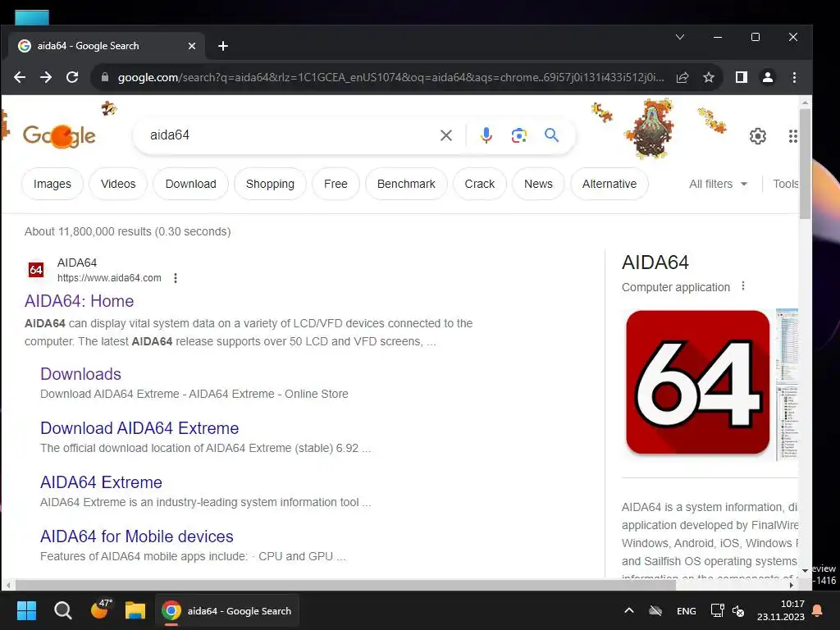The height and width of the screenshot is (630, 840).
Task: Open clock showing 10:17
Action: pos(781,610)
